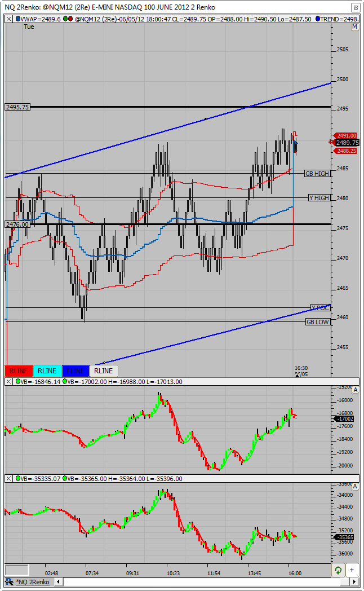Click the A auto-scale button beside -34000 scale
364x591 pixels.
[x=356, y=487]
